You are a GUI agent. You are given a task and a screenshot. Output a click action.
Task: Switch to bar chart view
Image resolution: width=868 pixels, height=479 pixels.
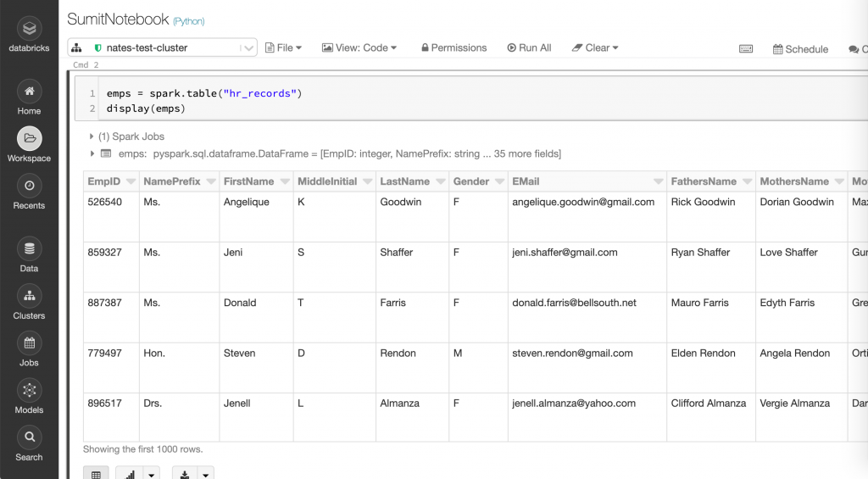pos(130,473)
